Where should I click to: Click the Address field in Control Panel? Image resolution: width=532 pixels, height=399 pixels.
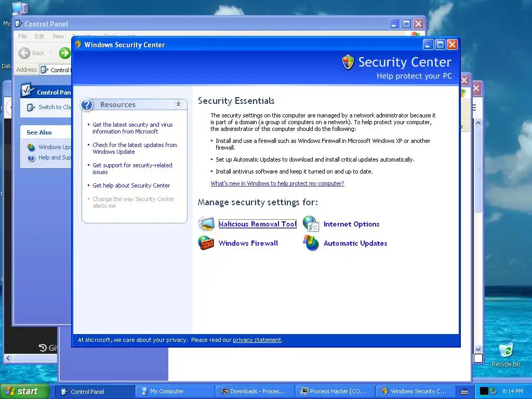tap(56, 70)
